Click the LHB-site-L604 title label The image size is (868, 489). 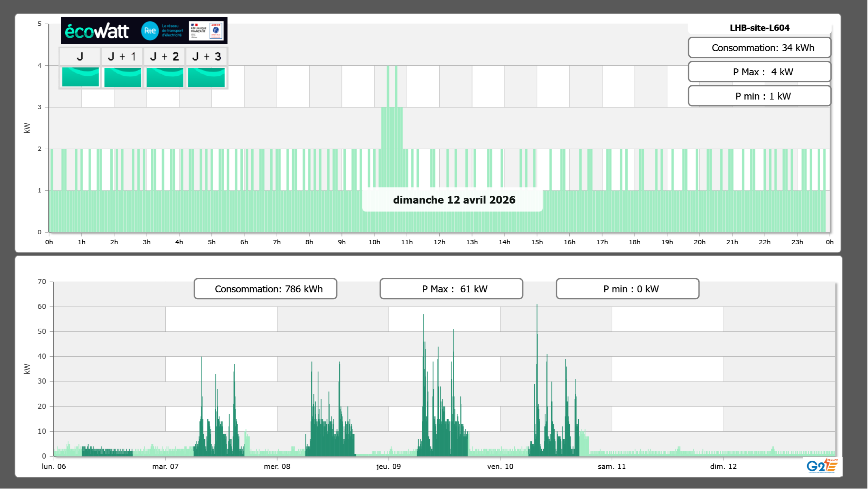759,28
